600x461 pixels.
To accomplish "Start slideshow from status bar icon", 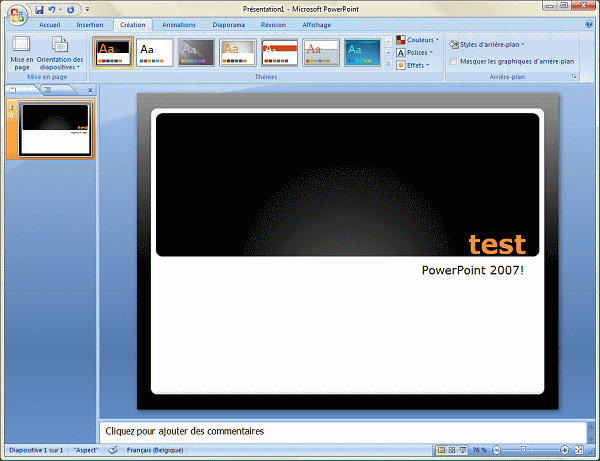I will click(x=463, y=451).
